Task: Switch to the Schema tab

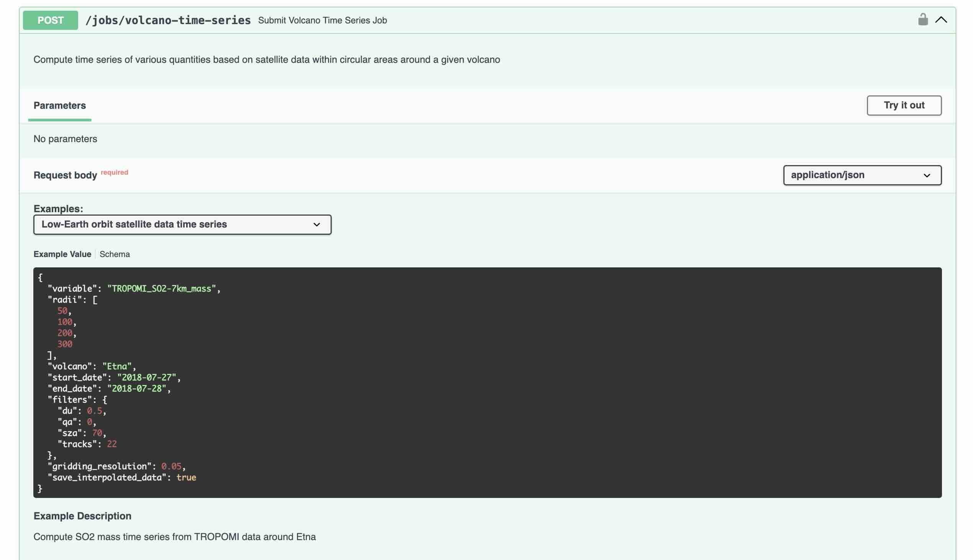Action: tap(115, 254)
